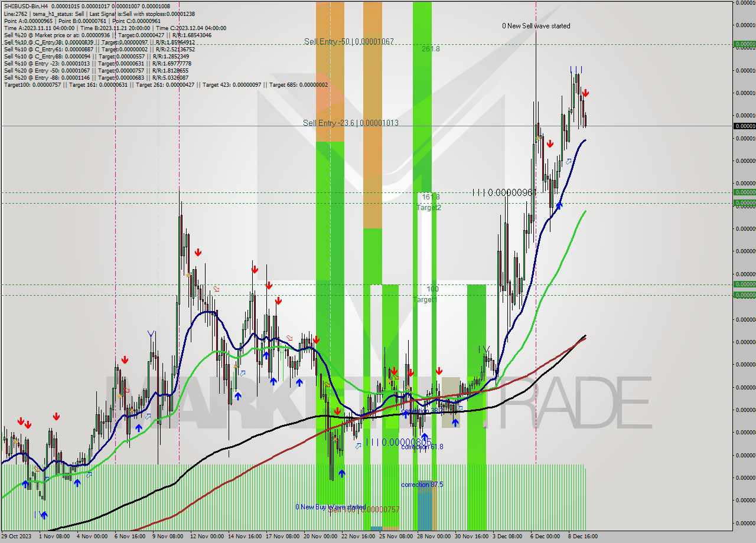Click the '20 Nov 00:00' time axis label

click(320, 537)
